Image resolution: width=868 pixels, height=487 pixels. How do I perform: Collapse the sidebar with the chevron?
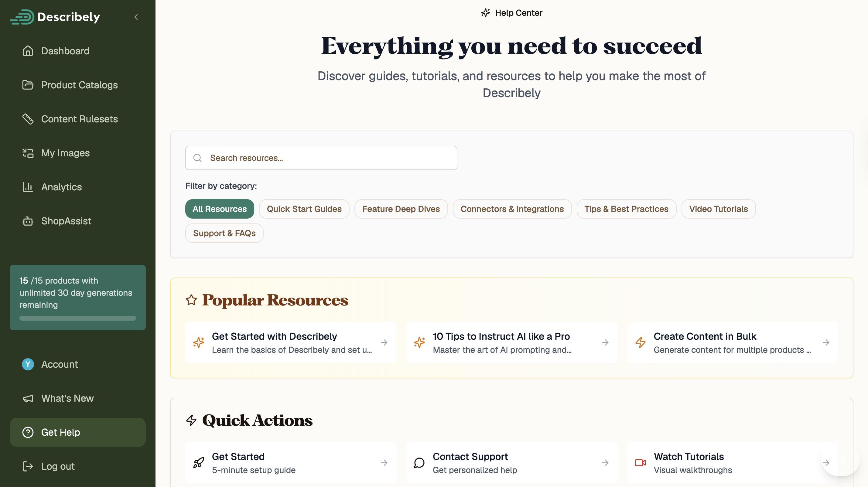136,17
